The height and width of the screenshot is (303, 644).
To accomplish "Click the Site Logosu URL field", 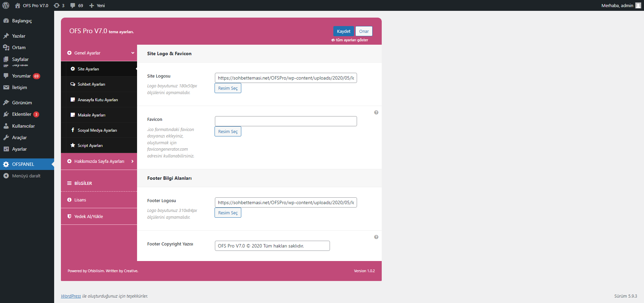I will pyautogui.click(x=286, y=78).
